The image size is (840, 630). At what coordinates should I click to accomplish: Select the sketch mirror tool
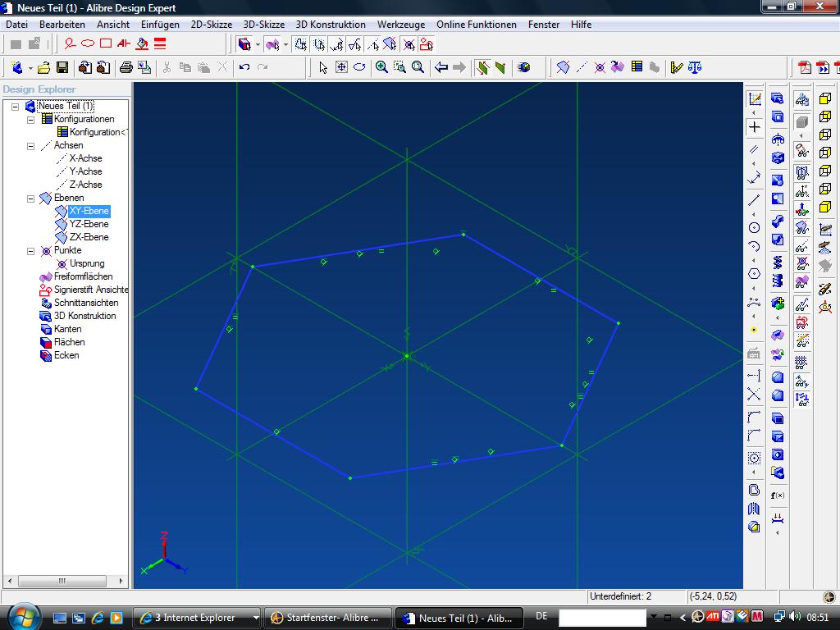click(754, 509)
